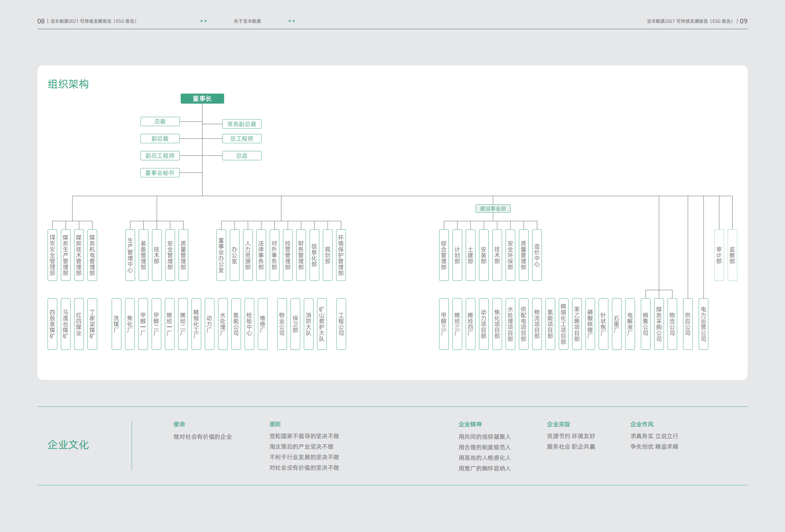Click the 组织架构 heading
This screenshot has height=532, width=785.
[68, 84]
